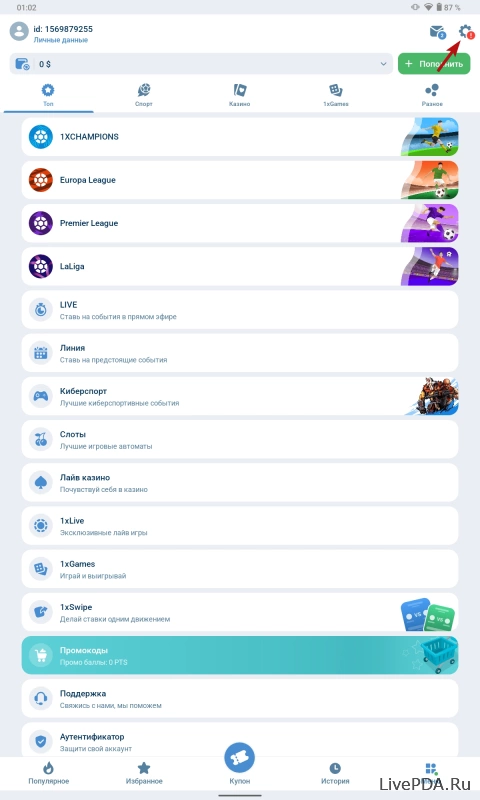The image size is (480, 800).
Task: Tap the 1XCHAMPIONS football thumbnail
Action: click(x=430, y=137)
